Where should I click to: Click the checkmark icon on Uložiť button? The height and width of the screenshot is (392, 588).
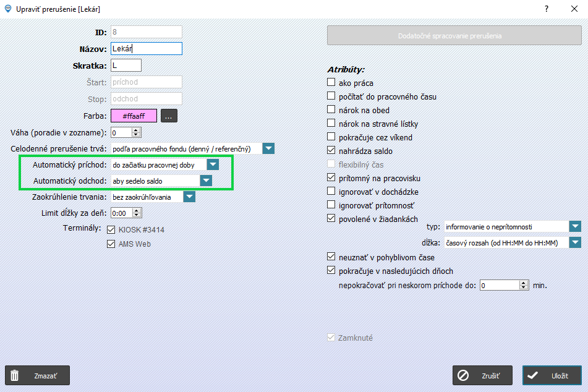click(x=533, y=375)
